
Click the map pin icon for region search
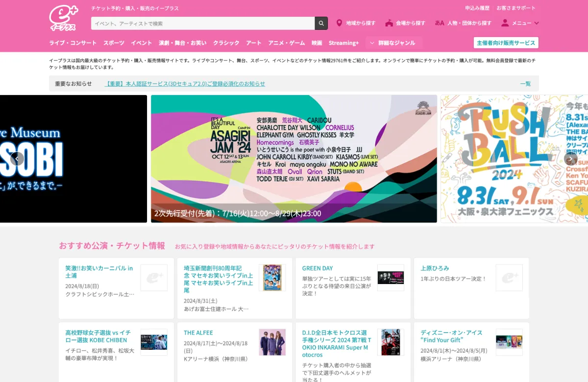[x=339, y=23]
